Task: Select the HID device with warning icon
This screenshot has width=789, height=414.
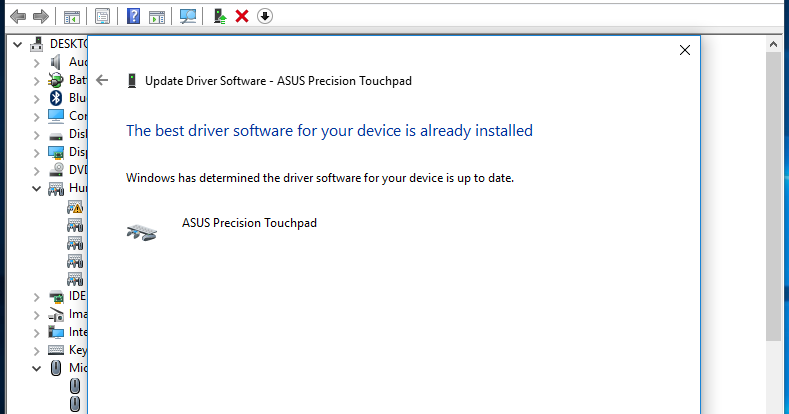Action: (75, 207)
